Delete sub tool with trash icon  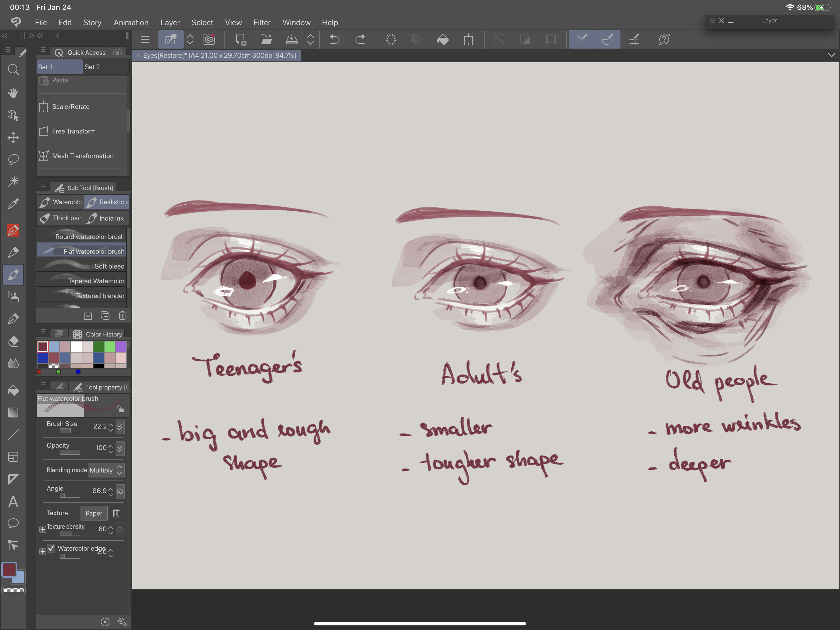pyautogui.click(x=122, y=316)
